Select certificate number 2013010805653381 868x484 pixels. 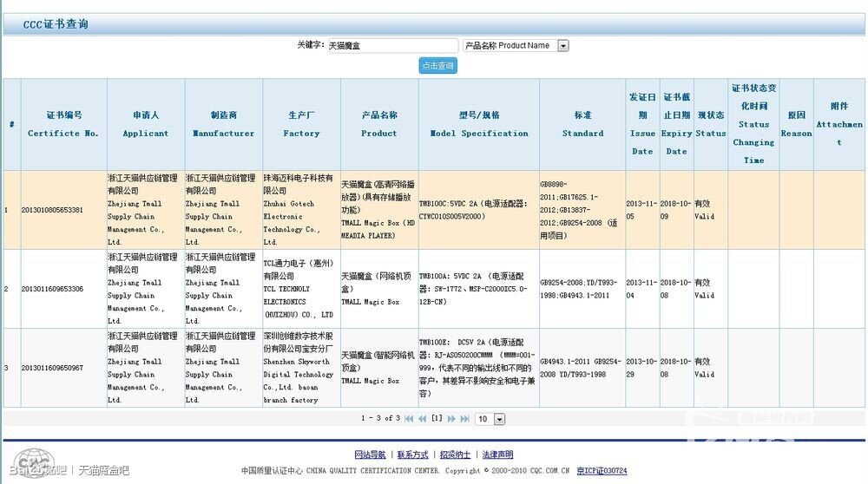[x=52, y=210]
